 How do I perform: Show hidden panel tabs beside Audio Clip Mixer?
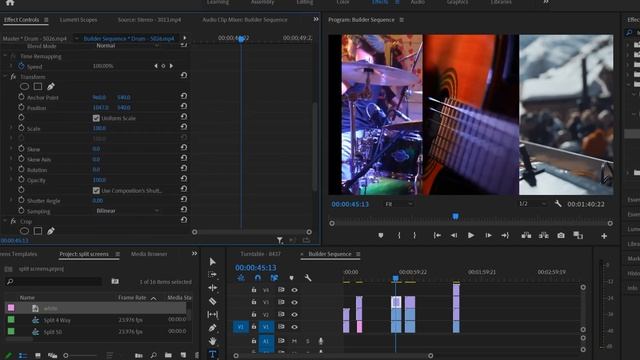[316, 19]
